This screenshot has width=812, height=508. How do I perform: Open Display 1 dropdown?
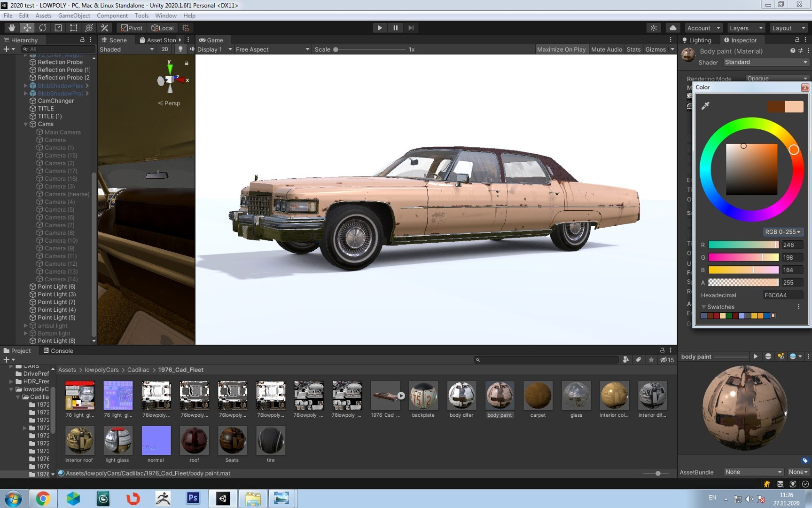[x=214, y=49]
